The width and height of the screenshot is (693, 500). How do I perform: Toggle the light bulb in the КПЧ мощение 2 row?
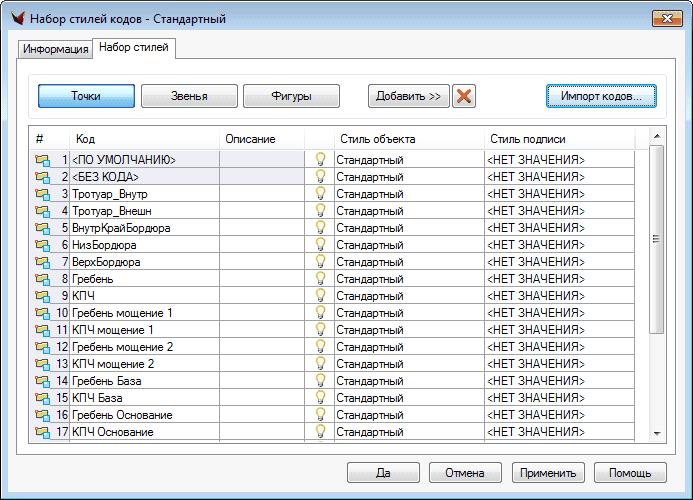tap(321, 364)
